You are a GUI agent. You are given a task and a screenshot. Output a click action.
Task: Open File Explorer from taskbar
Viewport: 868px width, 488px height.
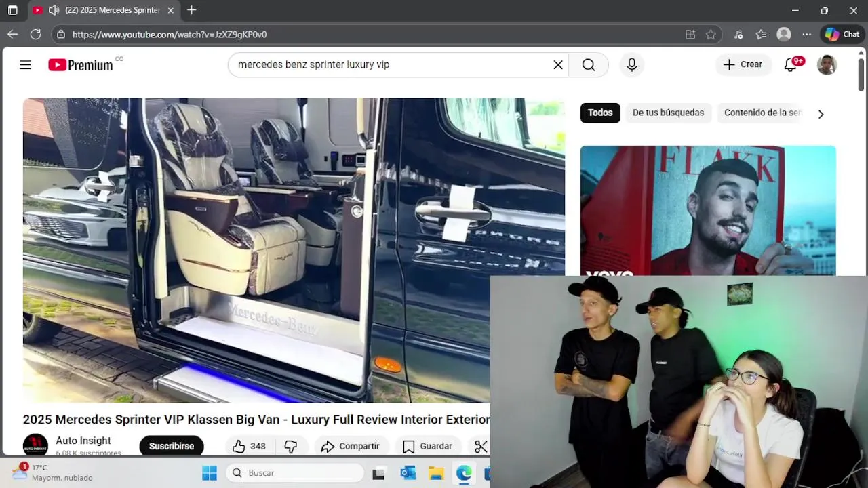click(436, 473)
